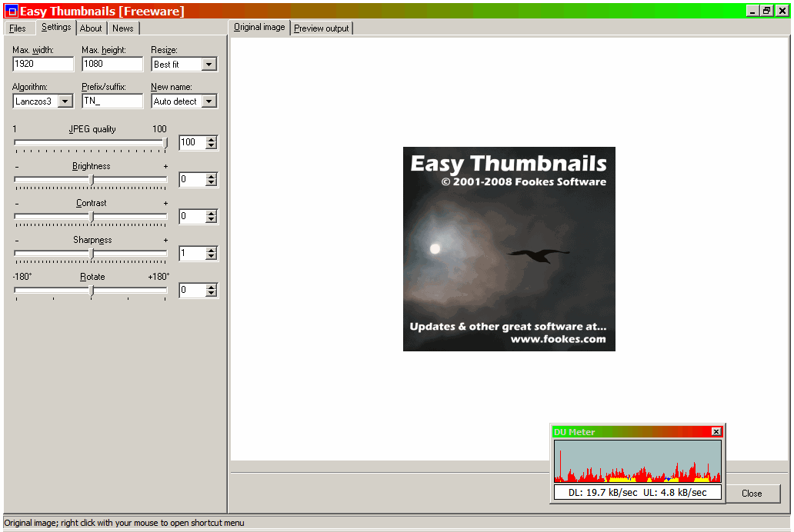Click the Easy Thumbnails splash image
Screen dimensions: 794x532
pyautogui.click(x=509, y=249)
